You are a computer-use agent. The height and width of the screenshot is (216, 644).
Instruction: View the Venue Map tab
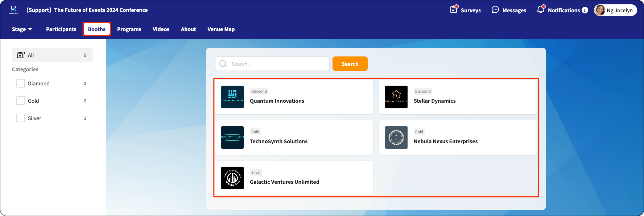[221, 29]
